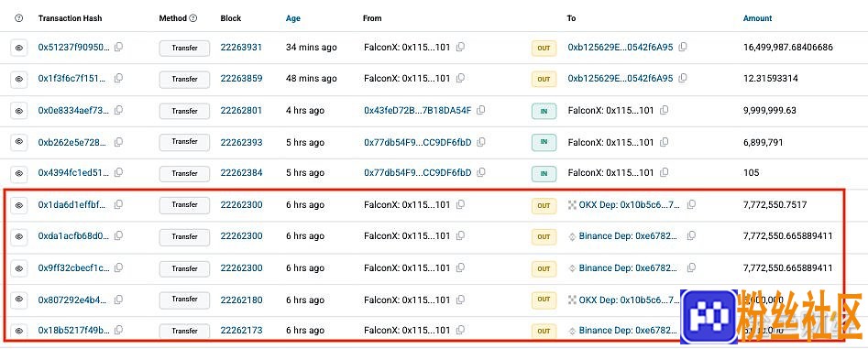Screen dimensions: 868x349
Task: Copy transaction hash 0xda1acfb68d0
Action: (118, 236)
